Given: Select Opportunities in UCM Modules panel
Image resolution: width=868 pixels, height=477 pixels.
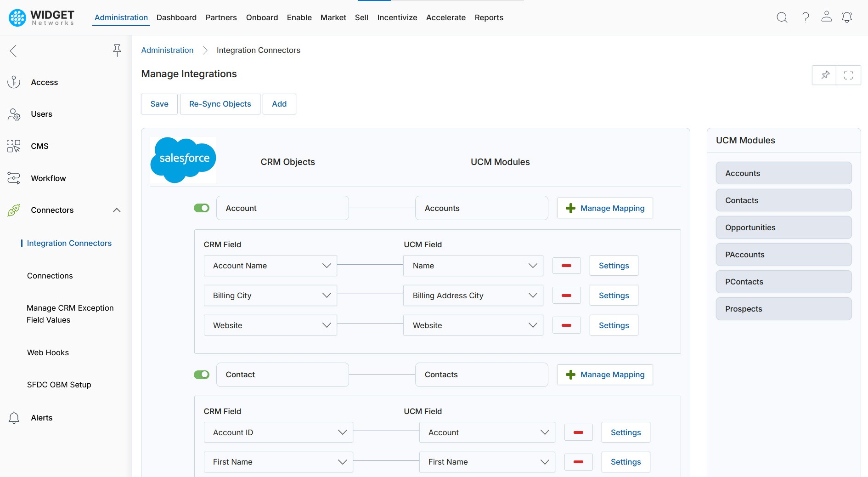Looking at the screenshot, I should pyautogui.click(x=783, y=227).
